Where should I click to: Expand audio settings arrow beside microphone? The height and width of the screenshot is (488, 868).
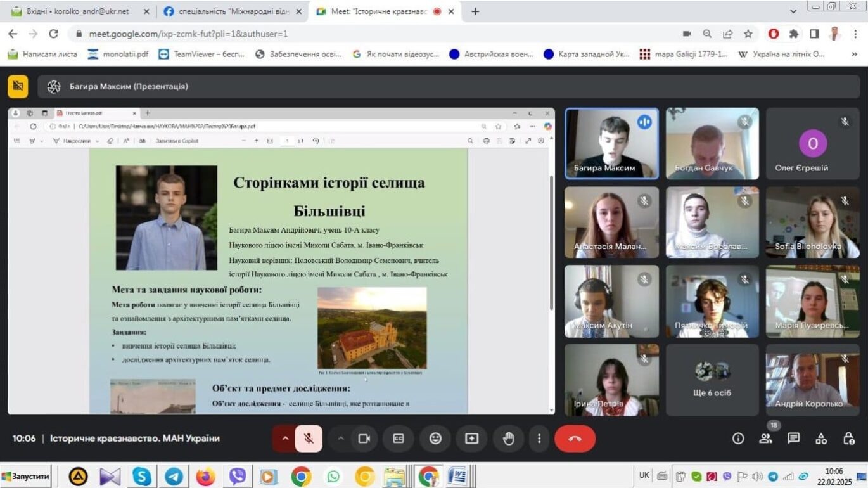(x=285, y=439)
